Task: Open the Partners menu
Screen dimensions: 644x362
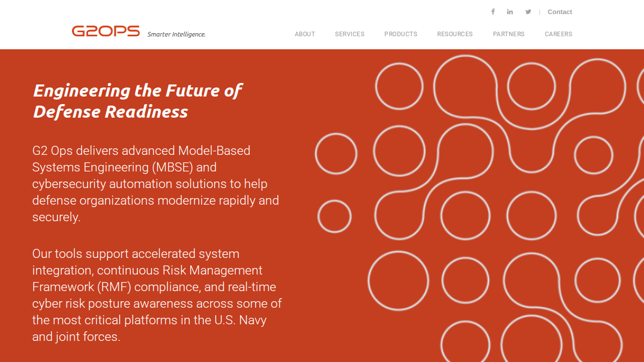Action: point(509,34)
